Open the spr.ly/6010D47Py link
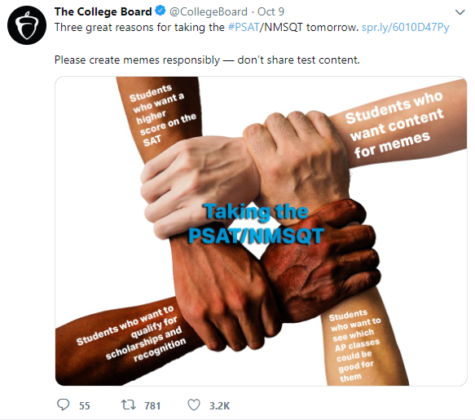The image size is (475, 420). point(405,27)
